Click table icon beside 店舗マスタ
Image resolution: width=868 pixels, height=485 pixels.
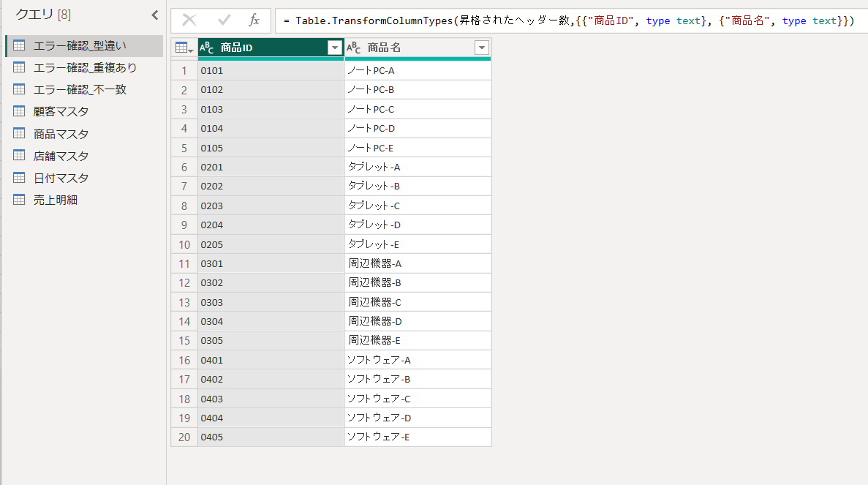coord(19,156)
